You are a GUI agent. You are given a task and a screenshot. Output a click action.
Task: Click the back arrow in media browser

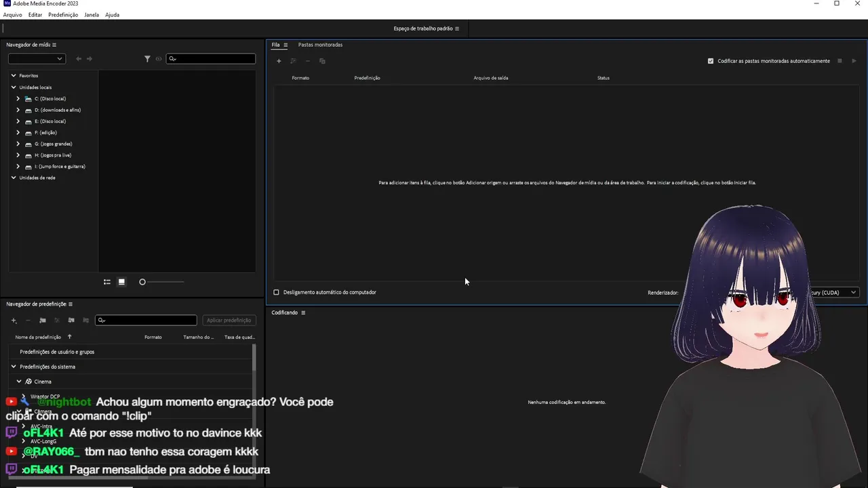pos(79,59)
